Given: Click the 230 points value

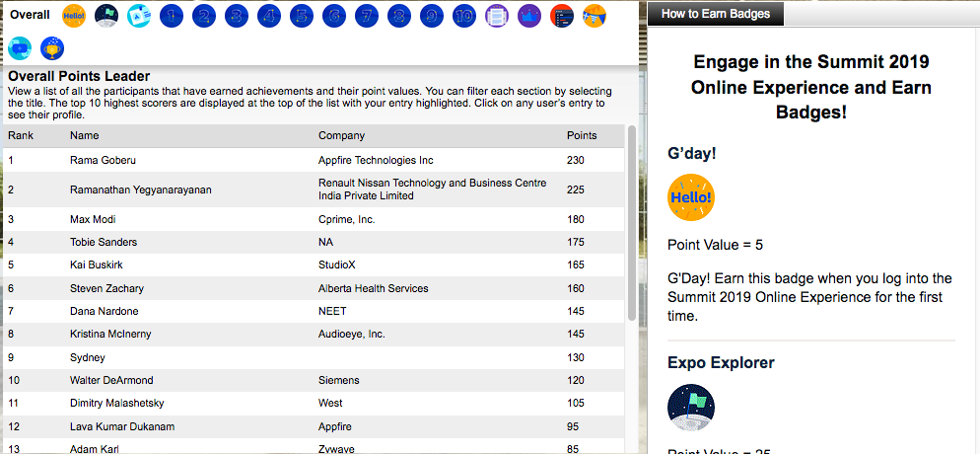Looking at the screenshot, I should [575, 160].
